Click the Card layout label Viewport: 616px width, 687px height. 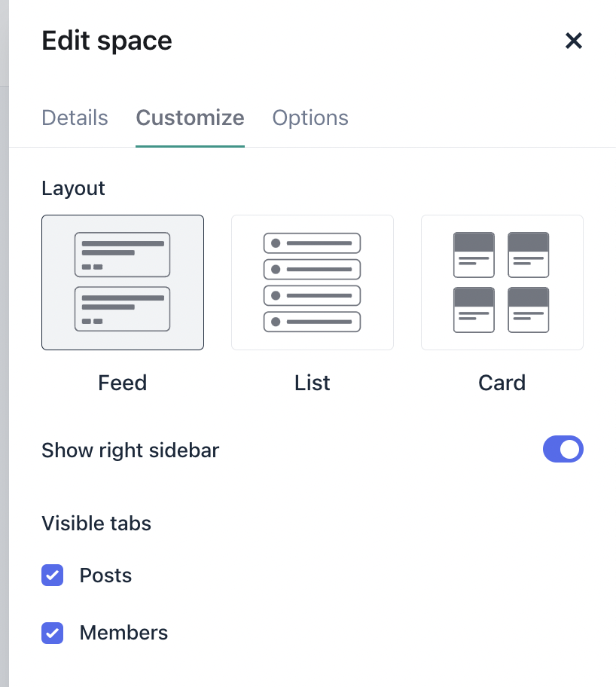502,383
